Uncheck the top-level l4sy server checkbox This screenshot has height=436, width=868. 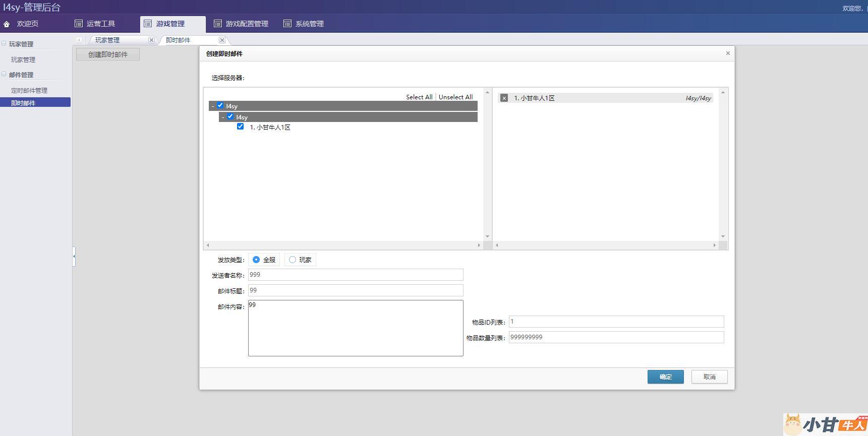(x=220, y=106)
